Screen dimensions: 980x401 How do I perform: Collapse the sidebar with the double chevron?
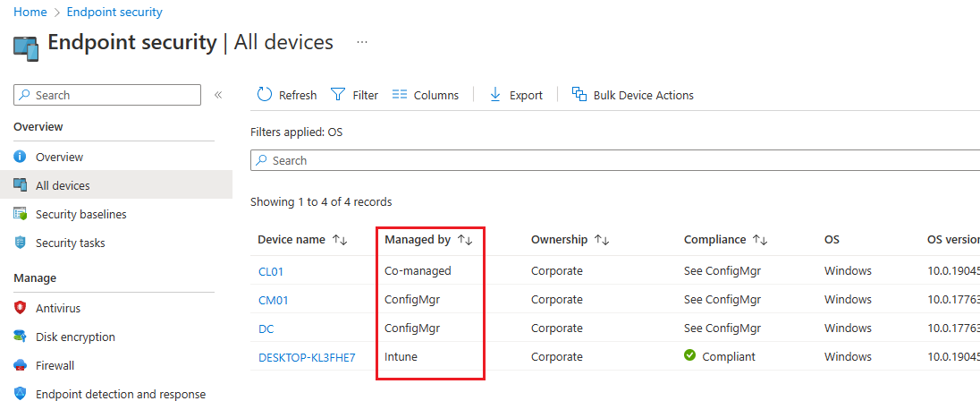pos(218,95)
